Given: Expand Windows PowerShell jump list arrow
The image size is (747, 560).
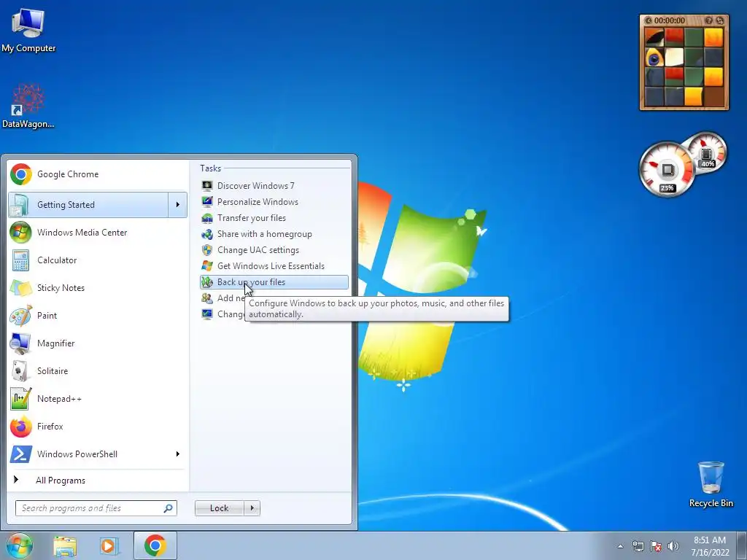Looking at the screenshot, I should (178, 454).
